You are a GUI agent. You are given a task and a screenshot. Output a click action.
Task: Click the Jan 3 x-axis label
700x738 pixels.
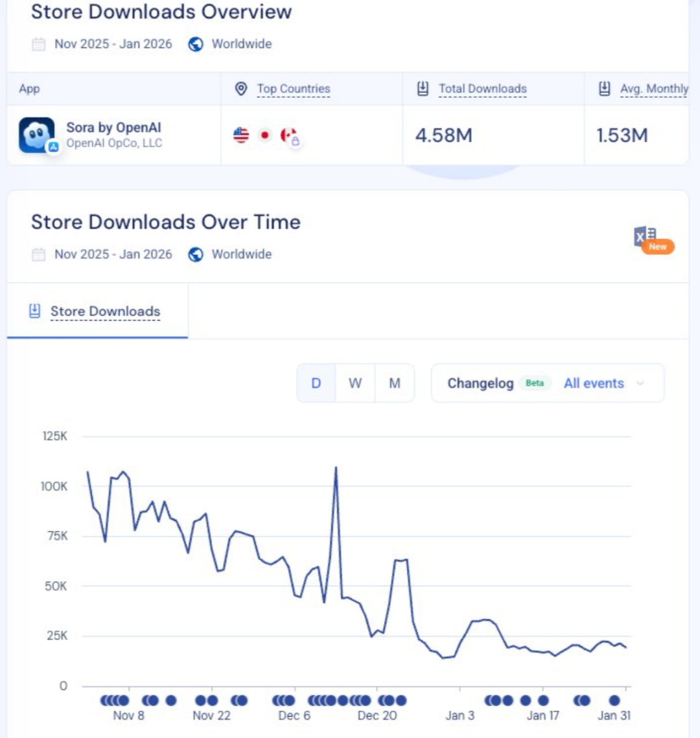460,716
